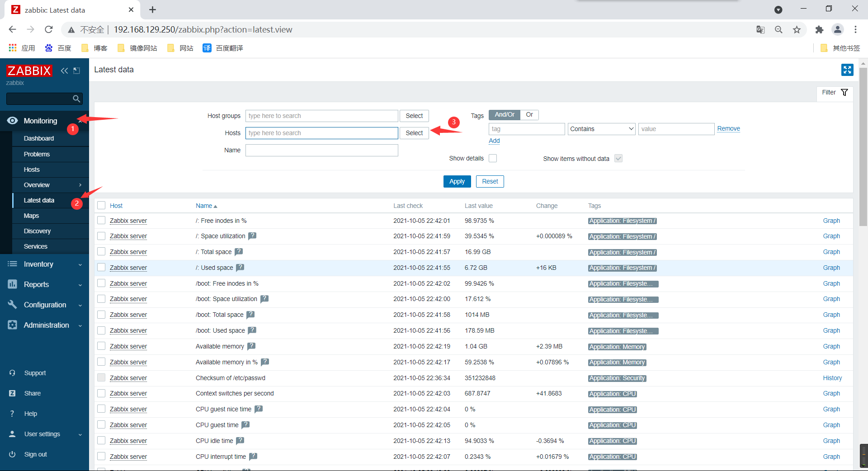Check the row '/: Free inodes in %'
Screen dimensions: 868x471
[101, 220]
